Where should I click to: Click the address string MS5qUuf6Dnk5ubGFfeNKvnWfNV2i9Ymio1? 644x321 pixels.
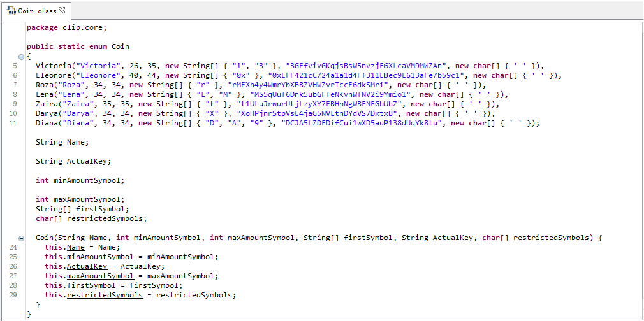tap(330, 94)
